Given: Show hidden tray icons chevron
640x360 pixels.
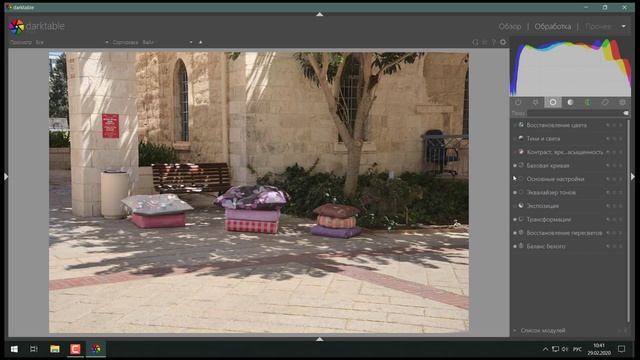Looking at the screenshot, I should click(545, 349).
